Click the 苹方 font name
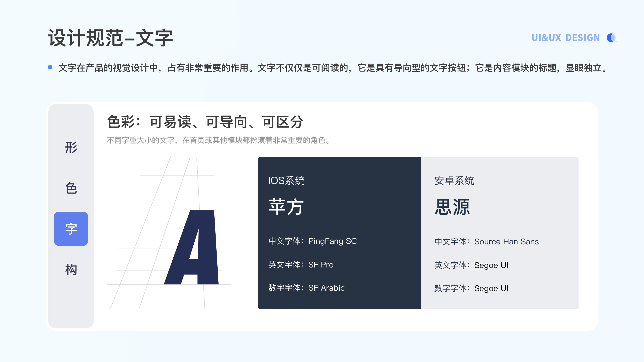 pyautogui.click(x=286, y=207)
